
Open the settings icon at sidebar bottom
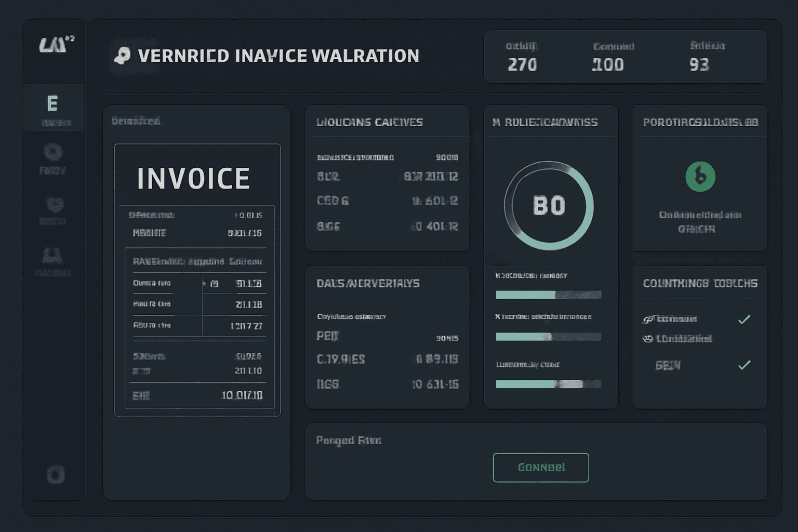click(x=56, y=474)
